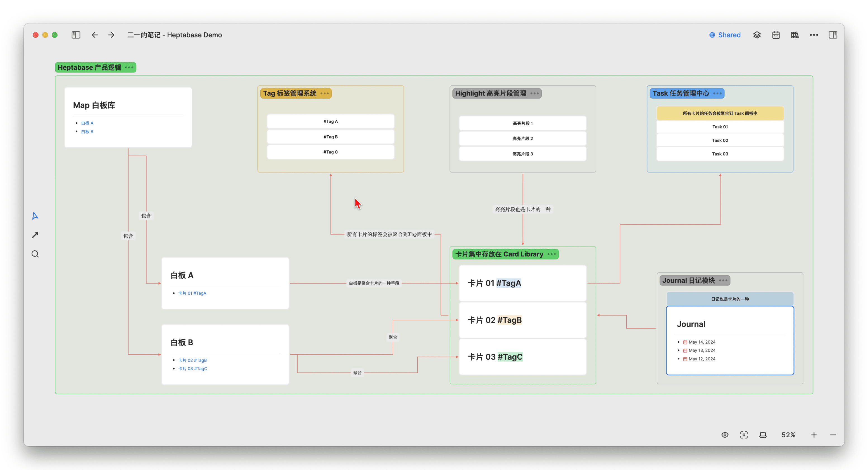The height and width of the screenshot is (470, 868).
Task: Open the Journal calendar icon
Action: (776, 35)
